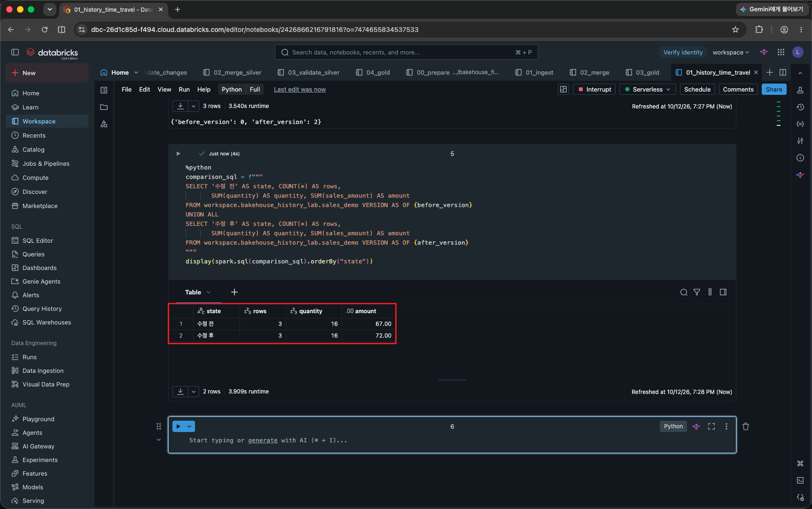This screenshot has width=812, height=509.
Task: Open the File menu
Action: (126, 89)
